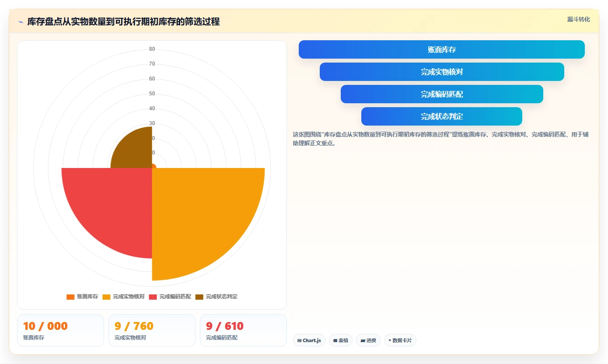Toggle 完成状态判定 legend swatch in chart
Screen dimensions: 608x364
point(199,297)
